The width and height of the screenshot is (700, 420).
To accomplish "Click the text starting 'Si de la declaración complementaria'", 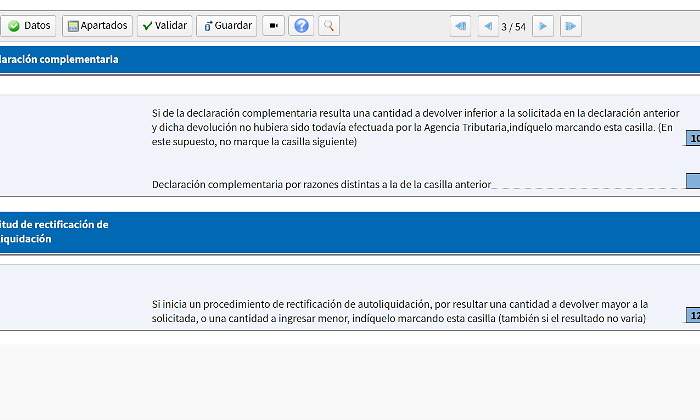I will pyautogui.click(x=416, y=127).
